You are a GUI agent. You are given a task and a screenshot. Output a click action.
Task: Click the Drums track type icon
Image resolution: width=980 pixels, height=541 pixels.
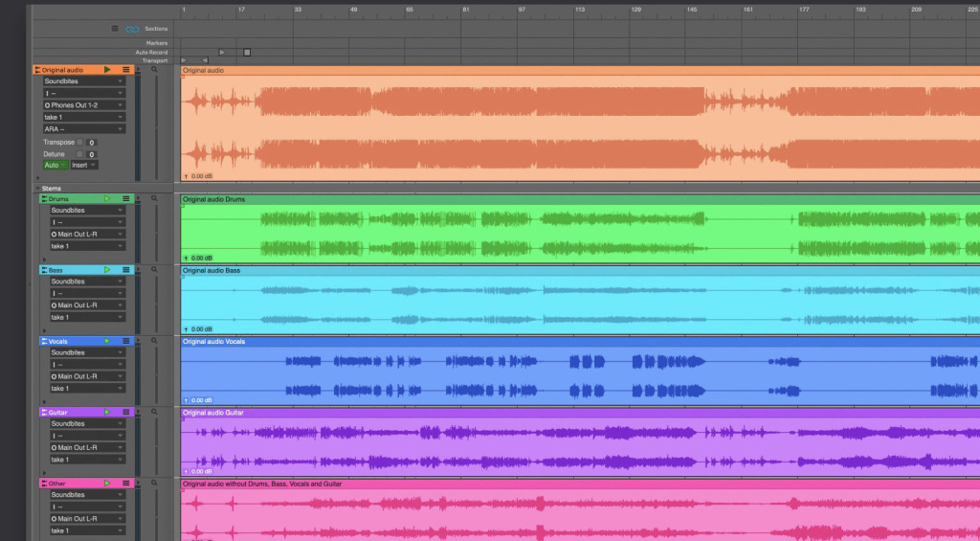(x=44, y=199)
